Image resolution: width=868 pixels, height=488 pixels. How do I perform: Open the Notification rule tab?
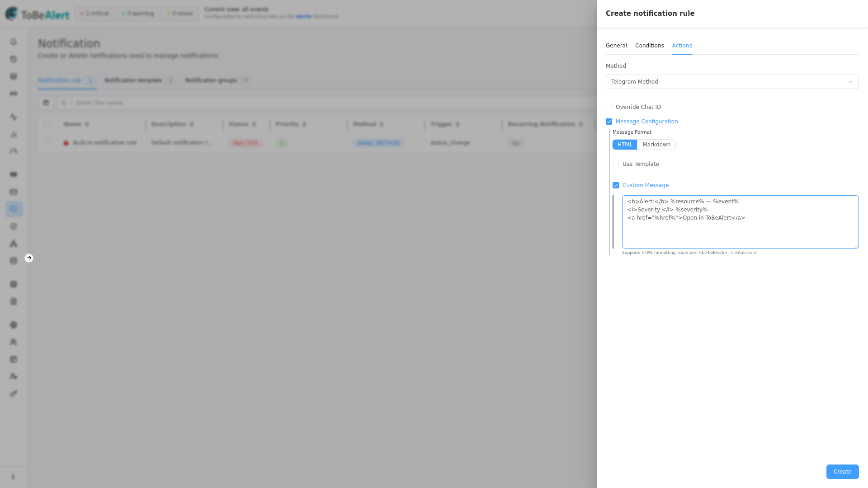(67, 80)
